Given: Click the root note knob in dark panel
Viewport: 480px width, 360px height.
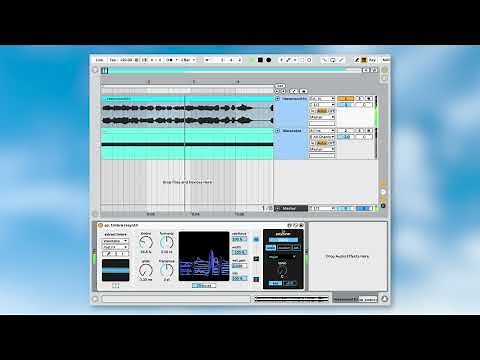Looking at the screenshot, I should coord(282,270).
